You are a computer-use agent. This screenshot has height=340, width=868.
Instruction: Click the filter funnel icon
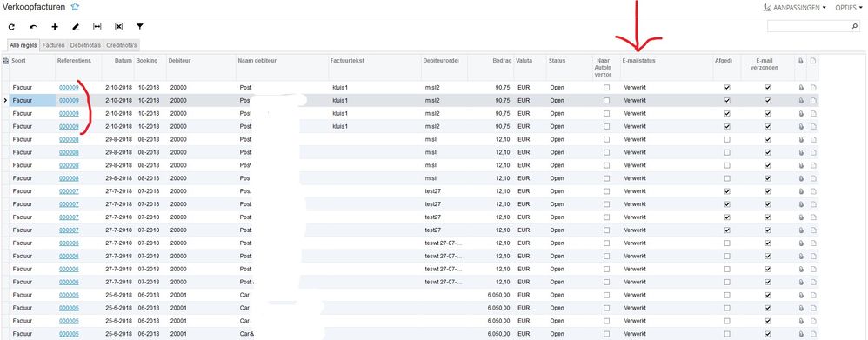tap(140, 27)
